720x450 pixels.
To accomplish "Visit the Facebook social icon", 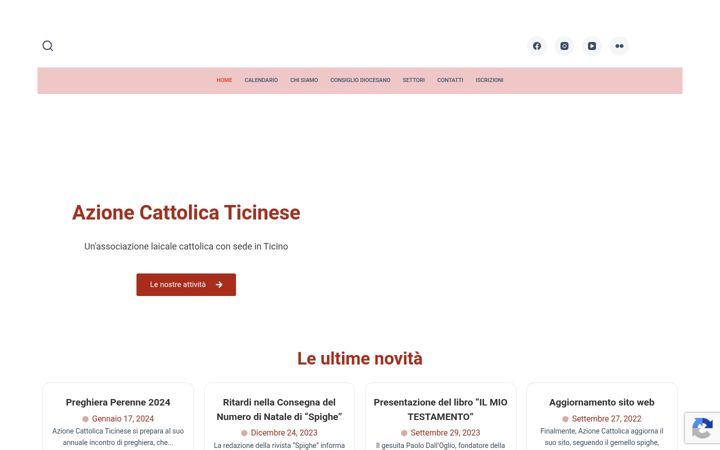I will point(537,46).
